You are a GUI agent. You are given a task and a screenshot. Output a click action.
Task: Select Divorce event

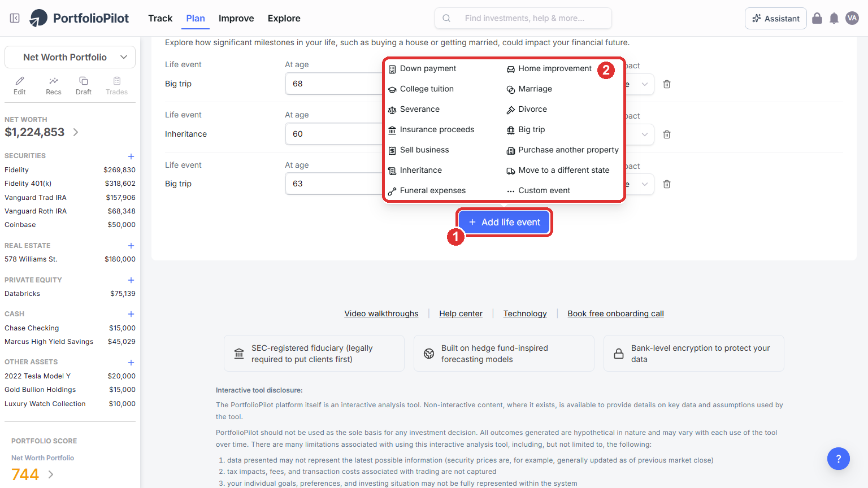tap(527, 109)
